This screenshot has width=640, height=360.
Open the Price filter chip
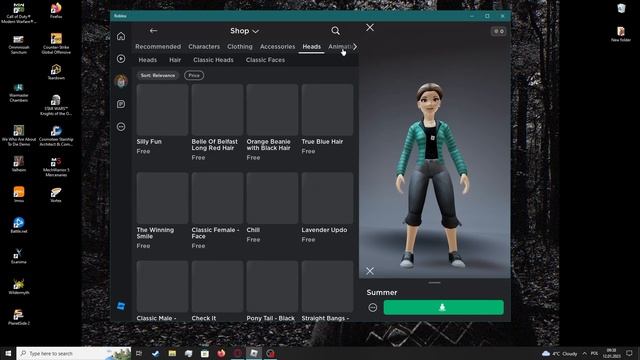pyautogui.click(x=194, y=76)
